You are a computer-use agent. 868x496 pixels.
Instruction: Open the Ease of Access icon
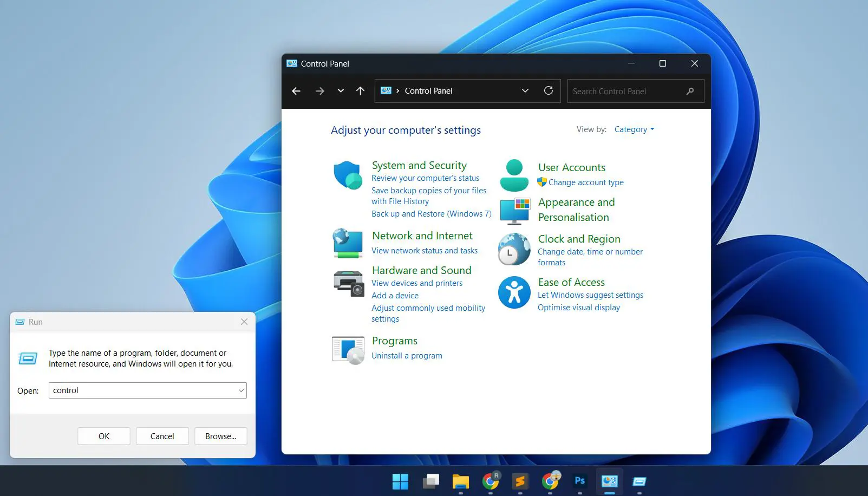pyautogui.click(x=513, y=292)
